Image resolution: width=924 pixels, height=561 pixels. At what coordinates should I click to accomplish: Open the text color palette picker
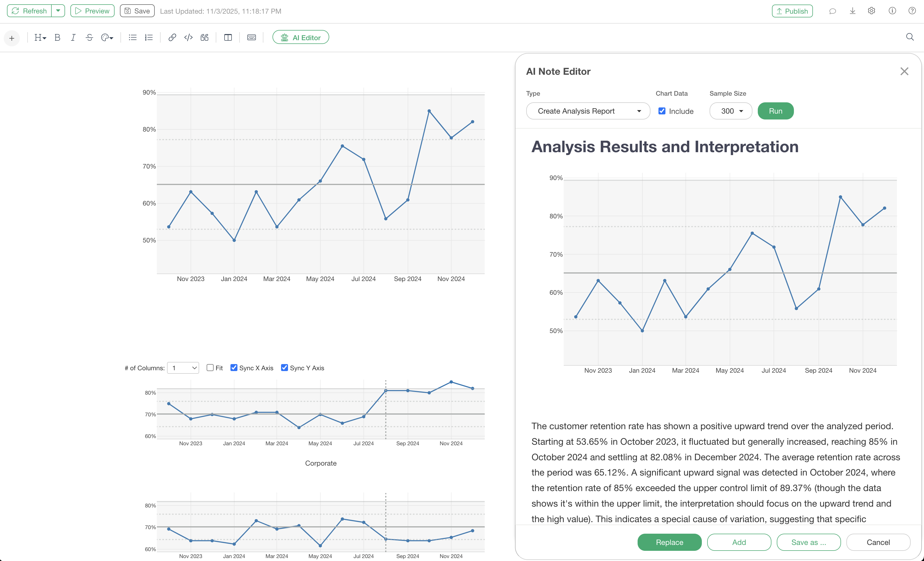click(107, 38)
